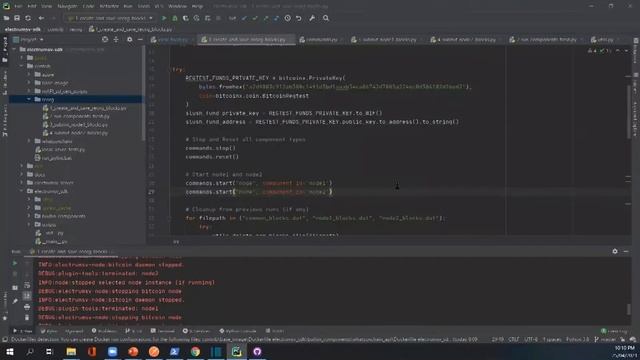
Task: Open Settings via the wrench icon
Action: coord(312,18)
